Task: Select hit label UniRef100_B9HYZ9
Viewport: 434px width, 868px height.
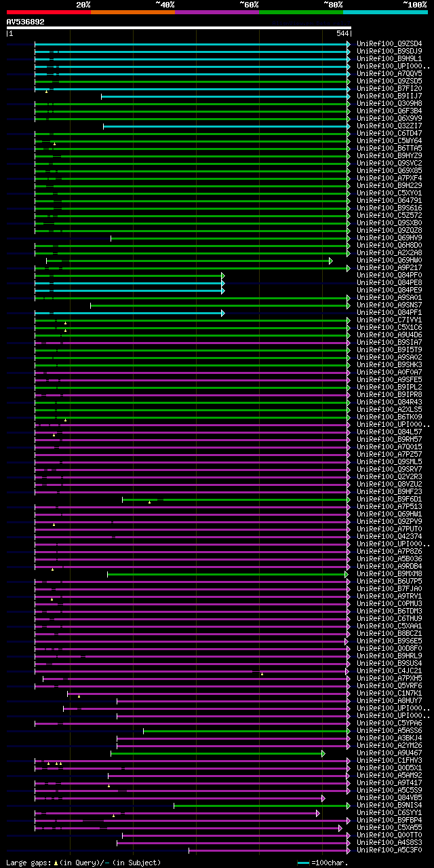Action: tap(389, 156)
